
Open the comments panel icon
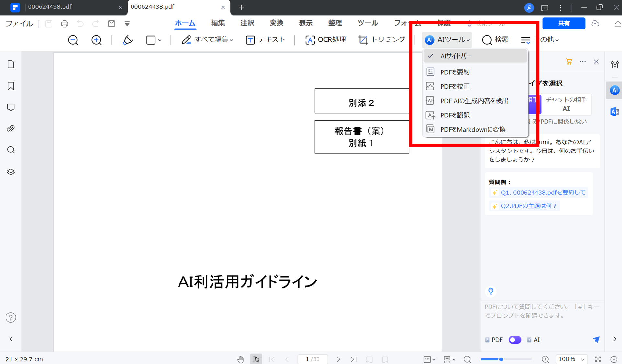(x=11, y=107)
